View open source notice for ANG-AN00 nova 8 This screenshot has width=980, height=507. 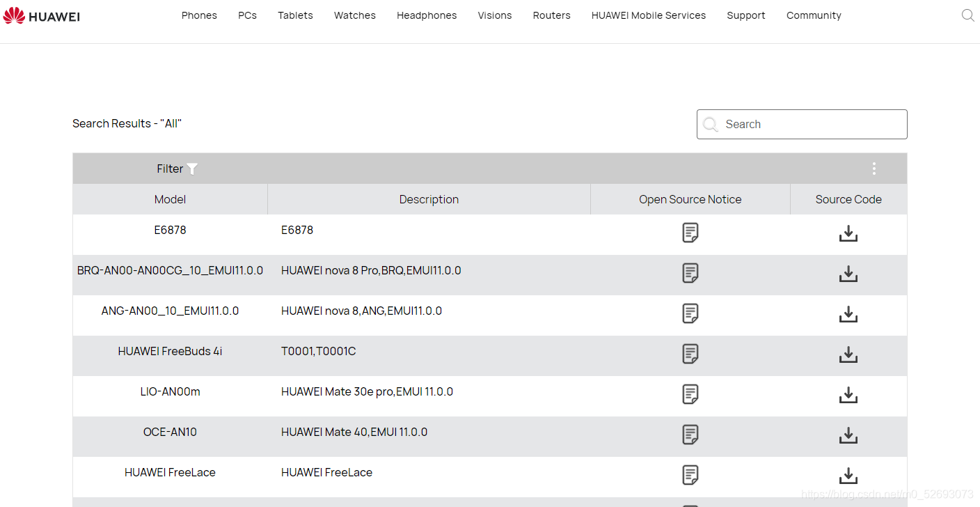pyautogui.click(x=690, y=313)
